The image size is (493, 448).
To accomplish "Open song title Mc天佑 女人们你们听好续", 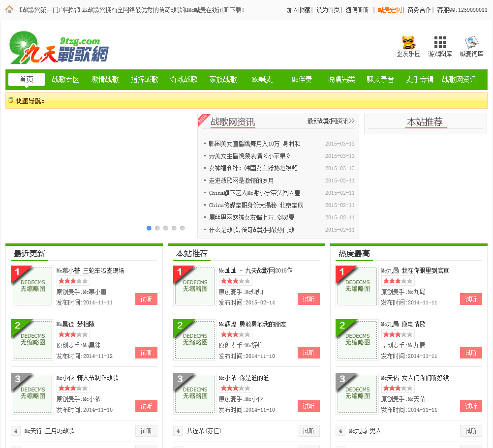I will point(415,378).
